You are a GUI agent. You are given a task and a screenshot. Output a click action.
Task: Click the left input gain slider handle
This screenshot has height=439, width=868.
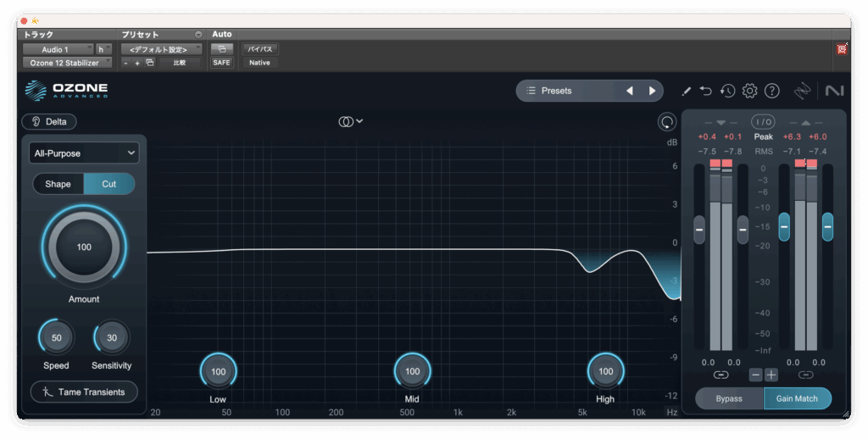[699, 229]
